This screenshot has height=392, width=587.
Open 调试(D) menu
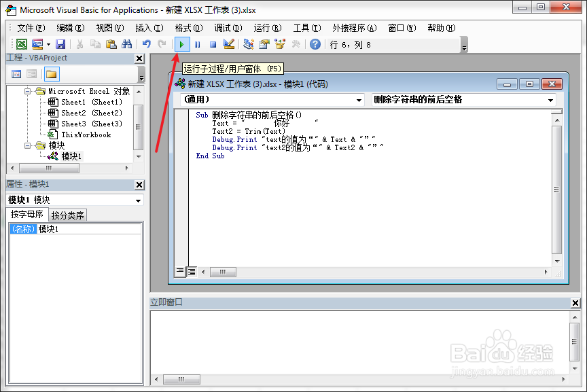[x=228, y=28]
